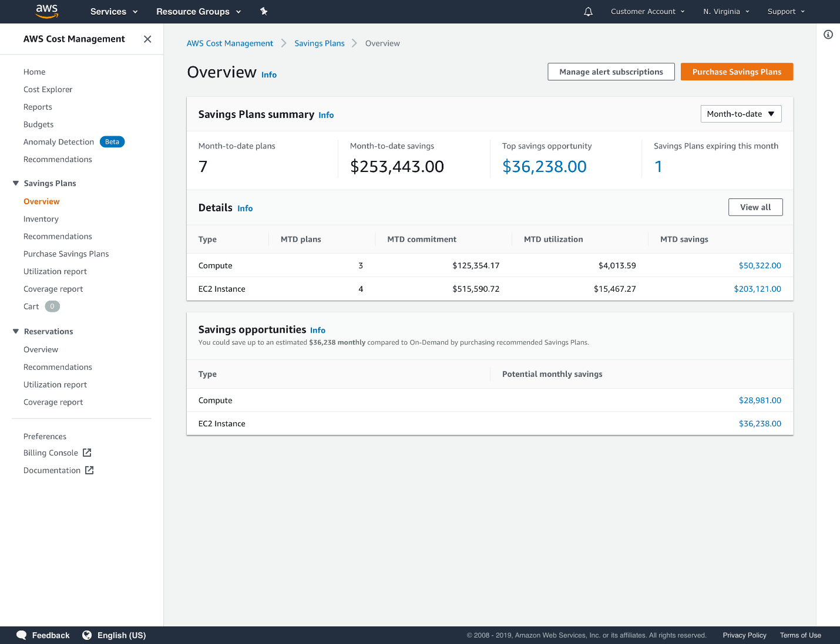This screenshot has width=840, height=644.
Task: Click the Documentation external link icon
Action: [89, 470]
